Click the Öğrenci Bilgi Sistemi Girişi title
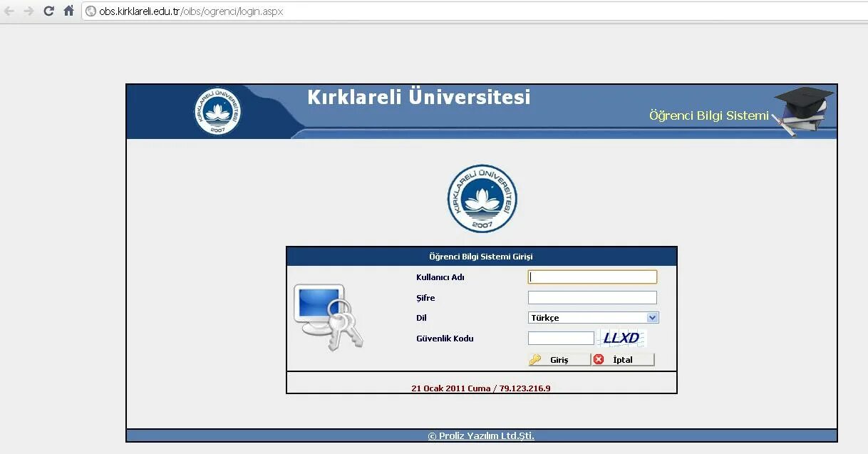This screenshot has width=868, height=454. [481, 257]
